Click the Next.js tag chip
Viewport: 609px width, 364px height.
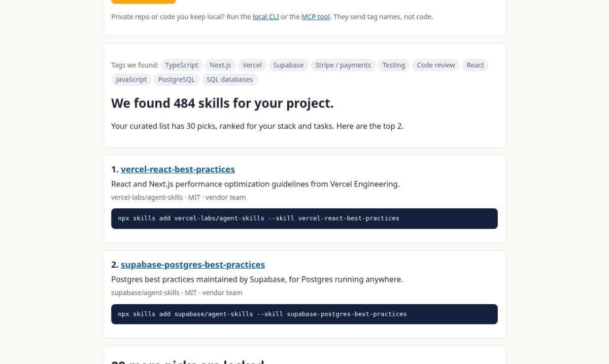[220, 65]
